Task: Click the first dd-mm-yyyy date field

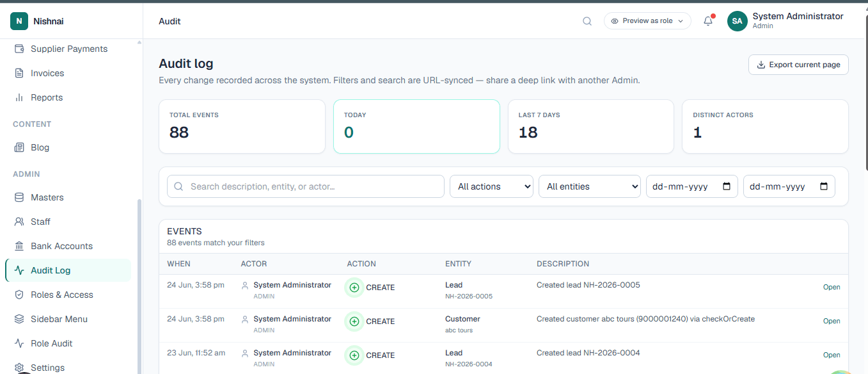Action: (692, 186)
